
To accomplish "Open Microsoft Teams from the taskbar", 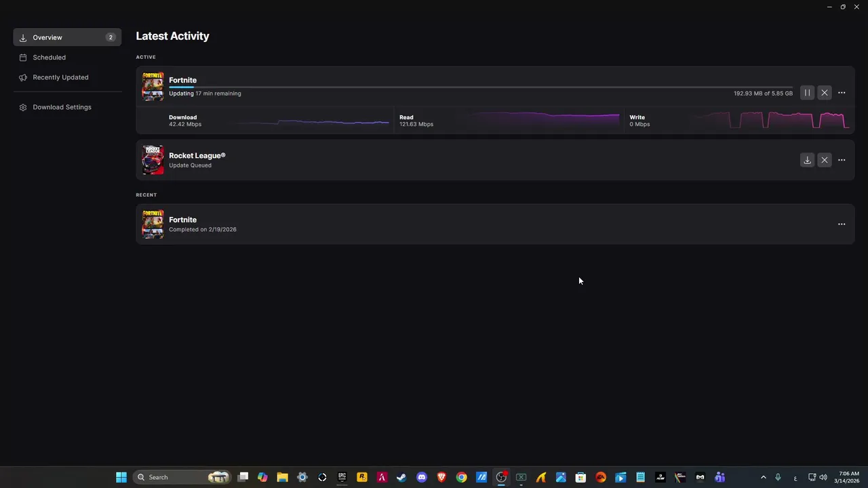I will 719,477.
